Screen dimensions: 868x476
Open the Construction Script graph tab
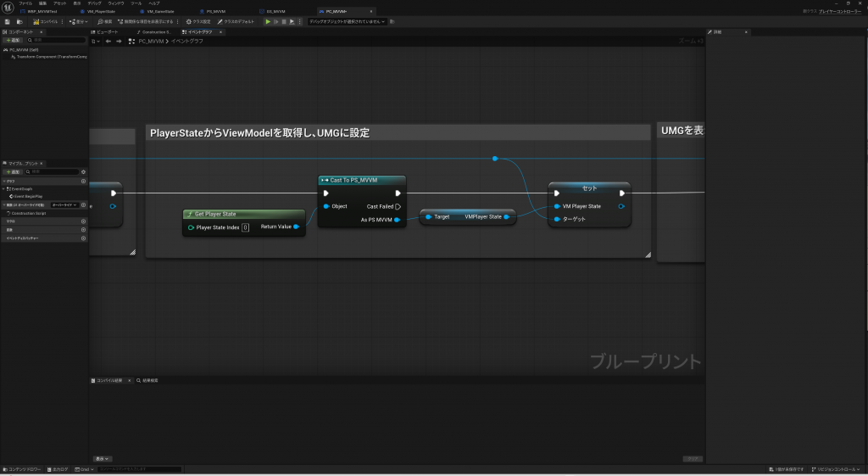[x=154, y=31]
